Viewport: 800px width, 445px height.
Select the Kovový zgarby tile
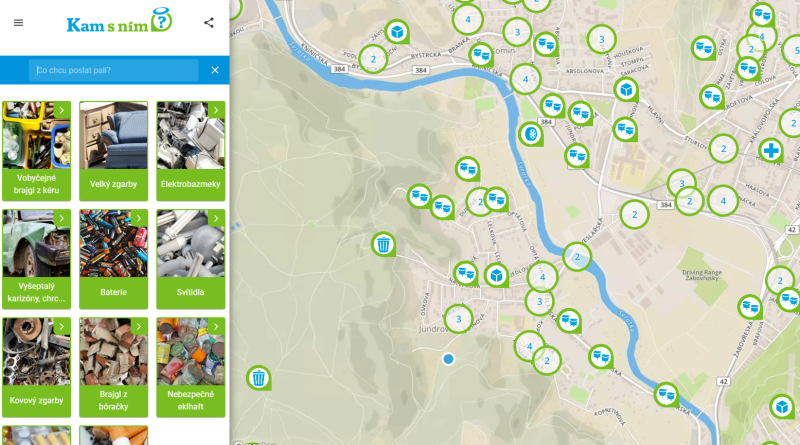pos(36,367)
